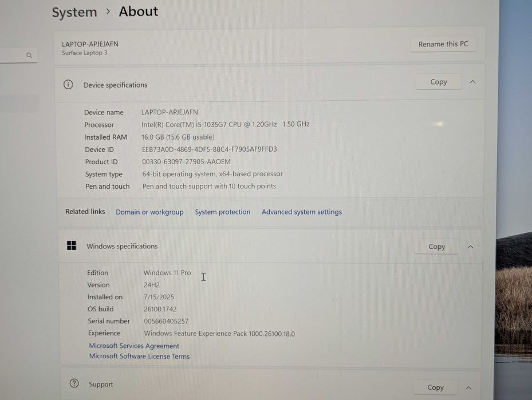
Task: Select the Version value 24H2
Action: click(151, 285)
